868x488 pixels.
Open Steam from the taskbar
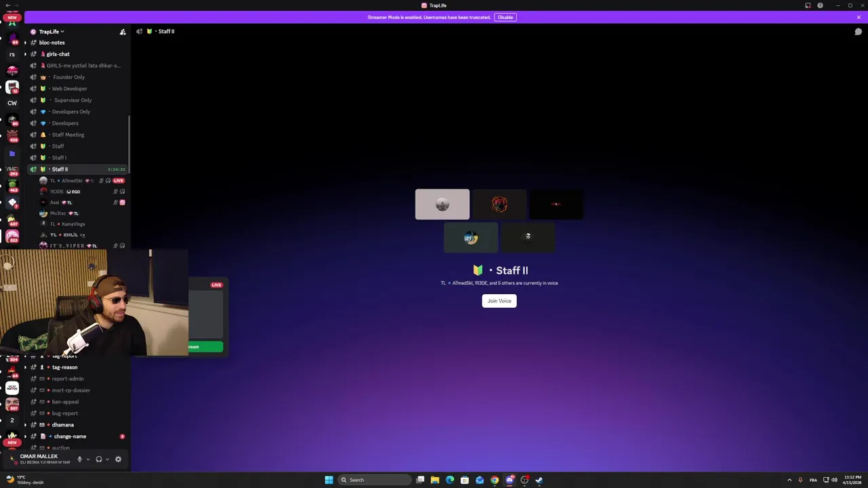[x=539, y=480]
